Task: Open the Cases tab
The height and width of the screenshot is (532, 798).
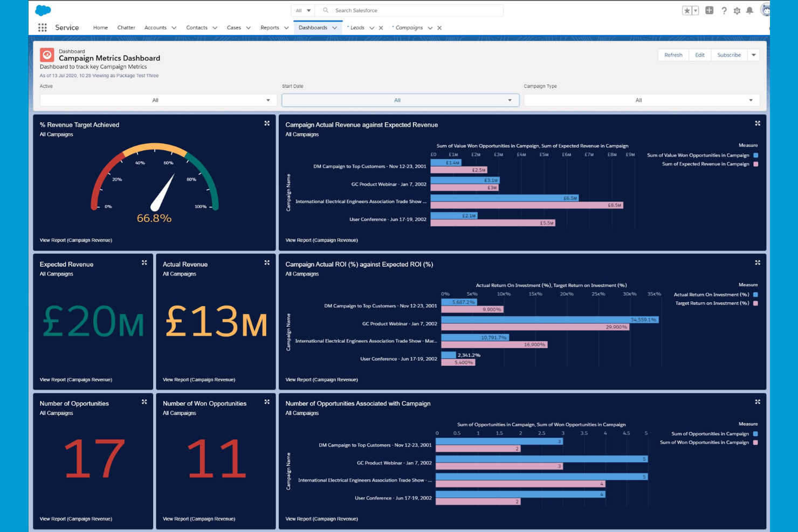Action: click(234, 27)
